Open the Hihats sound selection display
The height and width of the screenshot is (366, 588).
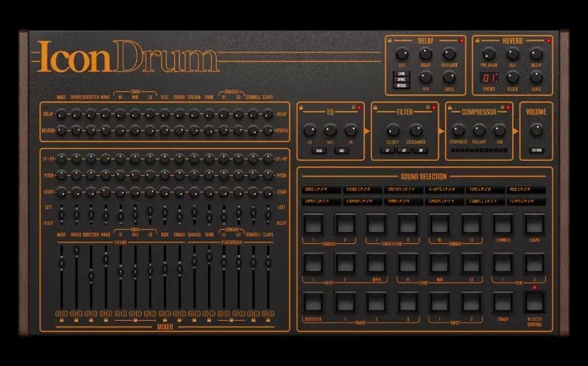[x=445, y=190]
